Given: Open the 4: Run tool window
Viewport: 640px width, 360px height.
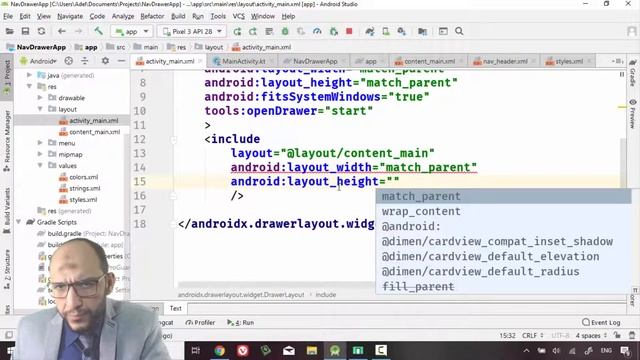Looking at the screenshot, I should [240, 322].
